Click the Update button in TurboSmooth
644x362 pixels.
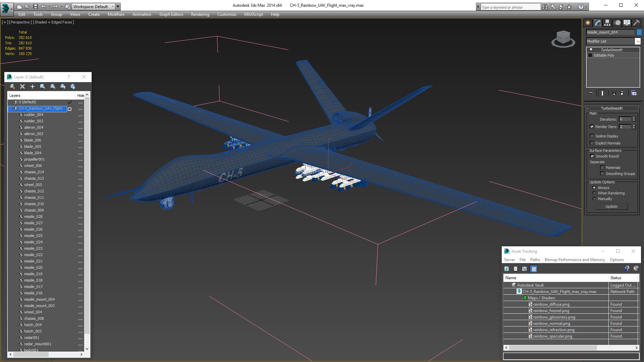tap(611, 206)
